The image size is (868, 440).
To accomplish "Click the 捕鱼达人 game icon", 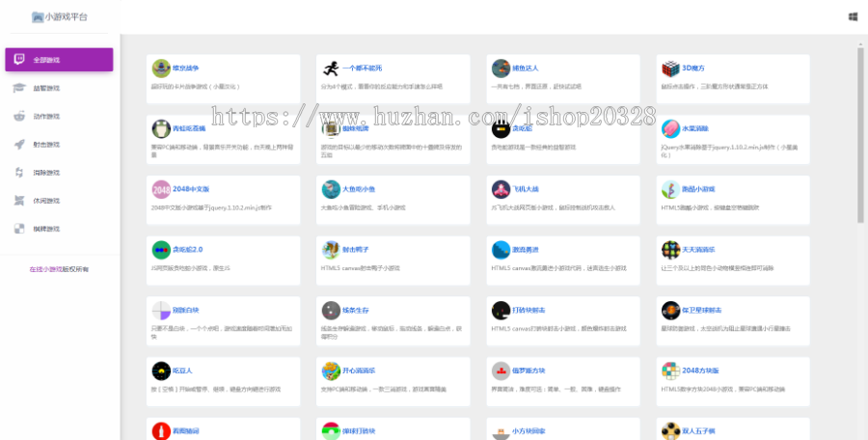I will pyautogui.click(x=501, y=69).
